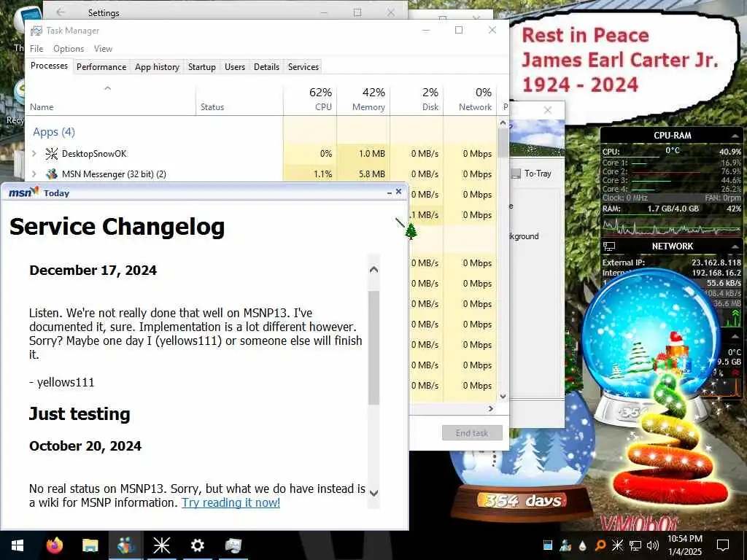
Task: Click the RAM usage graph in CPU-RAM gadget
Action: 671,227
